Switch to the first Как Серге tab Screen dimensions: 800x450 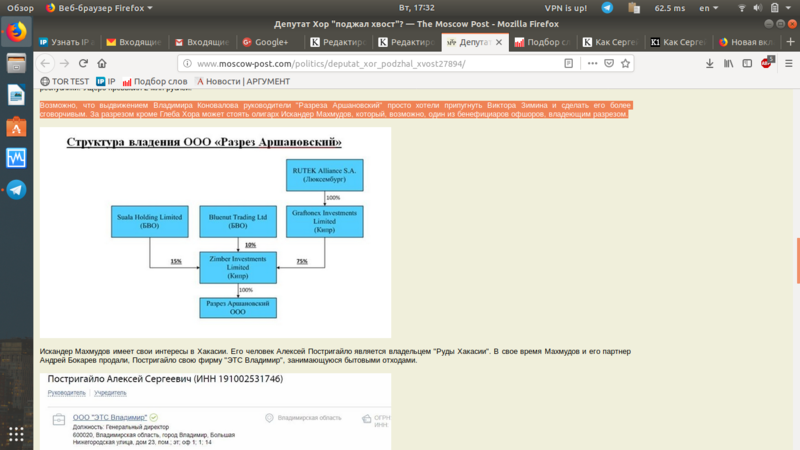coord(610,42)
